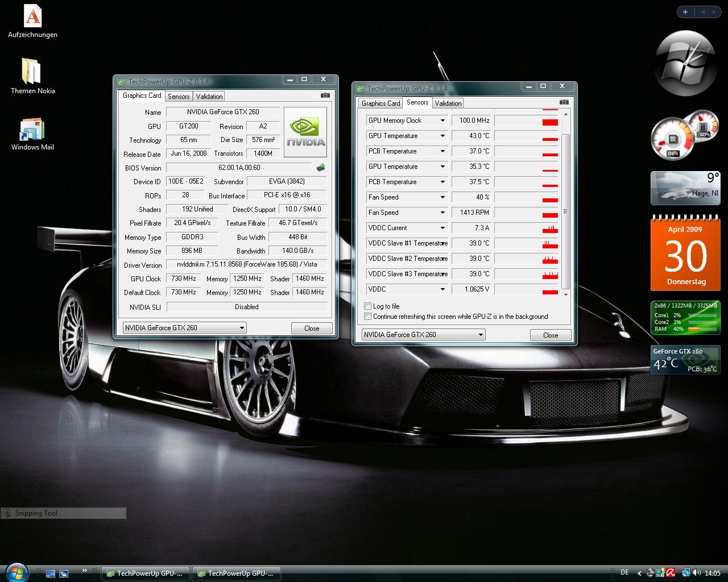Click the screenshot camera icon in Sensors window
The image size is (728, 582).
[564, 102]
